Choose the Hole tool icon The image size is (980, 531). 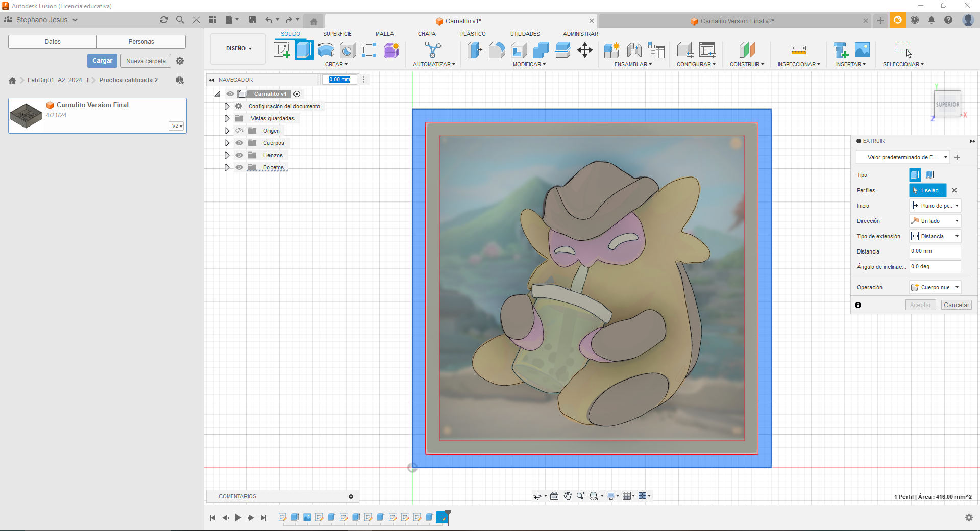click(x=348, y=50)
